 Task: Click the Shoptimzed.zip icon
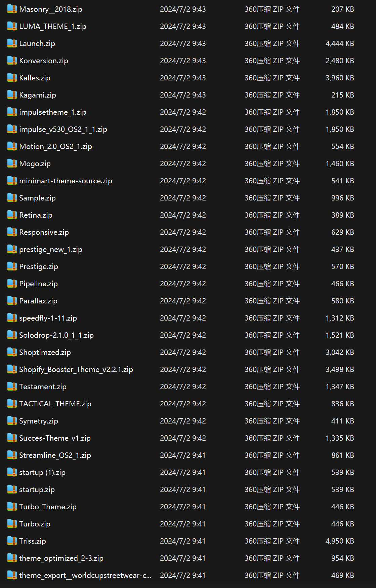click(x=12, y=352)
